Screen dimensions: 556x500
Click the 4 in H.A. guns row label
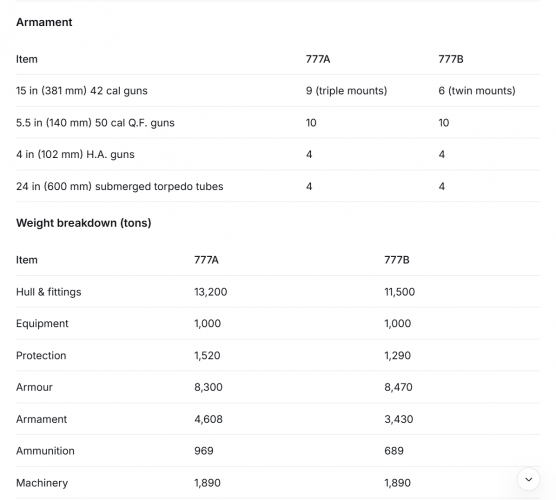[75, 155]
